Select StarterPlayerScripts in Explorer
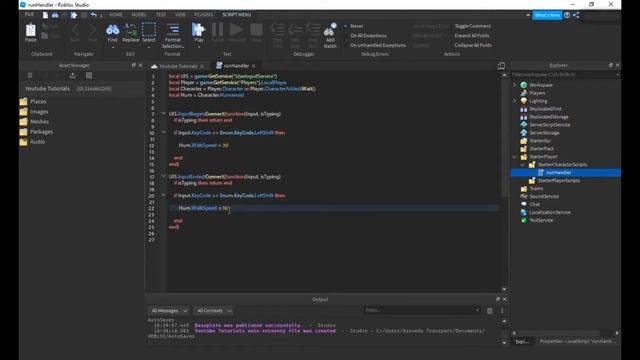640x360 pixels. pos(559,180)
